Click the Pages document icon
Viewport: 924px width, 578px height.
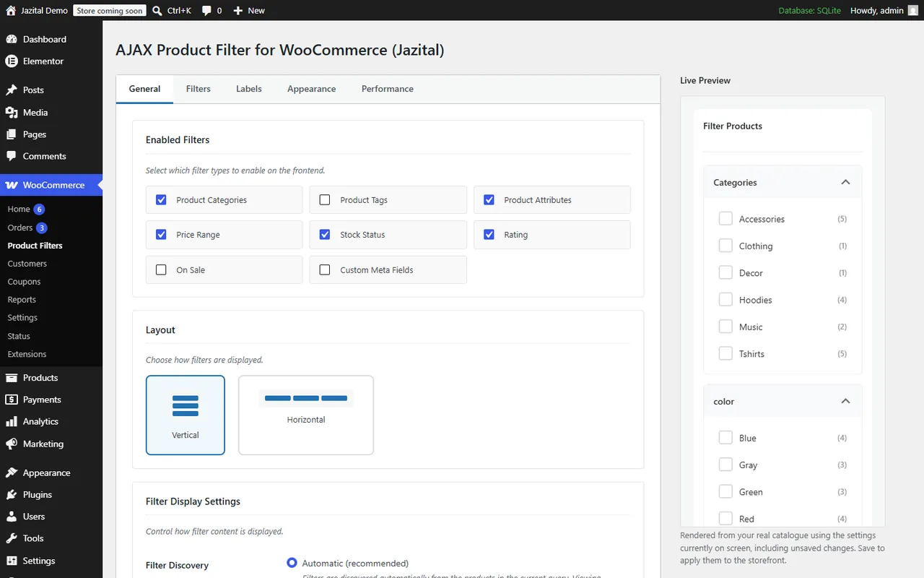tap(12, 134)
